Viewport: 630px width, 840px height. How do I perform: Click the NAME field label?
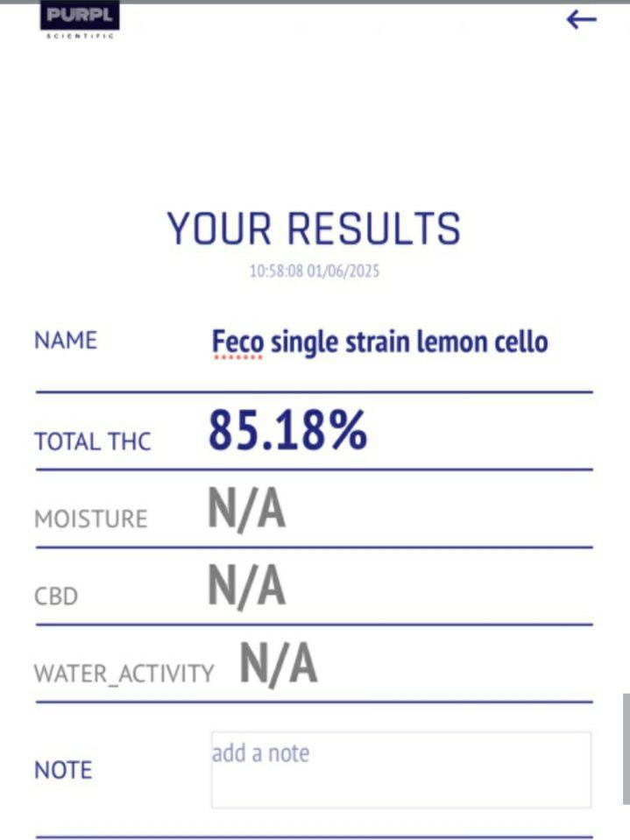66,340
